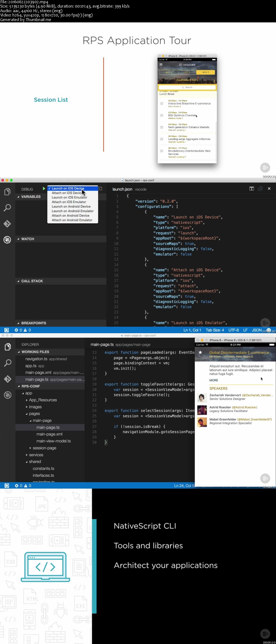This screenshot has width=276, height=644.
Task: Click Ln 1, Col 1 indicator
Action: pyautogui.click(x=192, y=330)
